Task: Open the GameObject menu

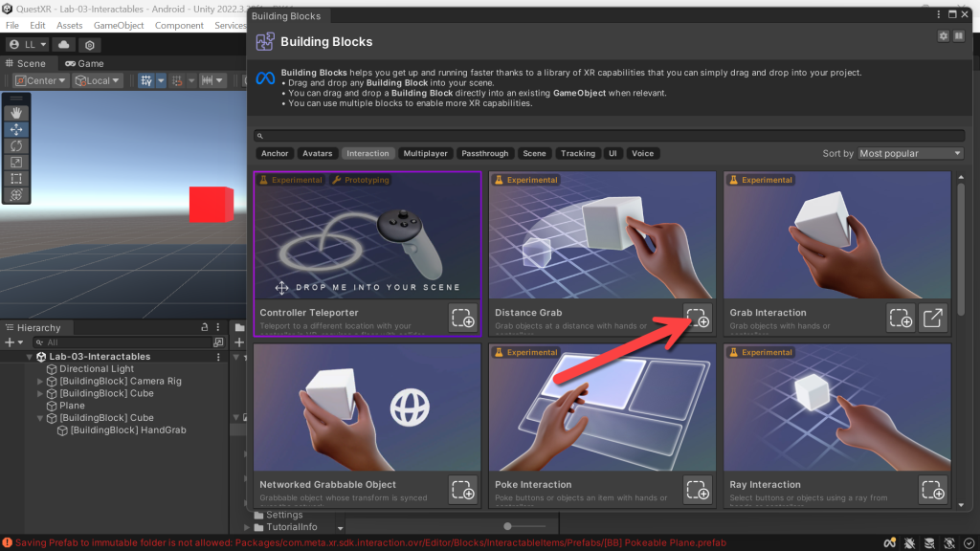Action: pyautogui.click(x=119, y=26)
